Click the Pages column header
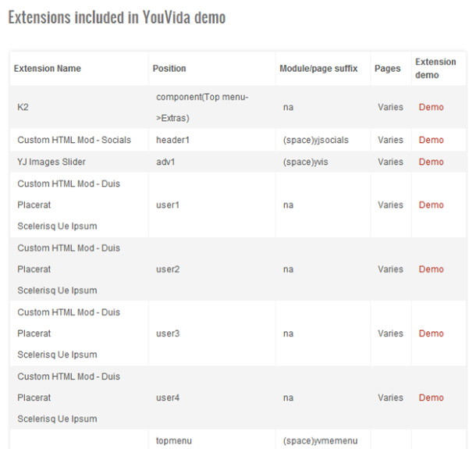 point(387,69)
